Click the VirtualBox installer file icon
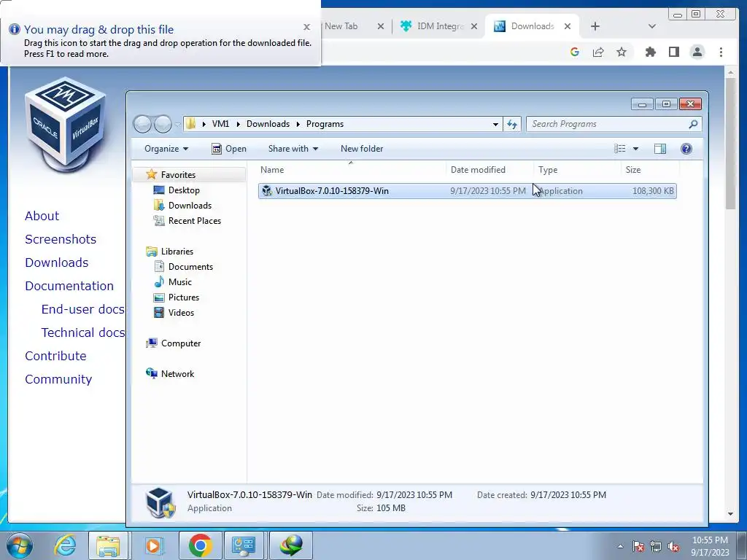Screen dimensions: 747x560 click(267, 191)
